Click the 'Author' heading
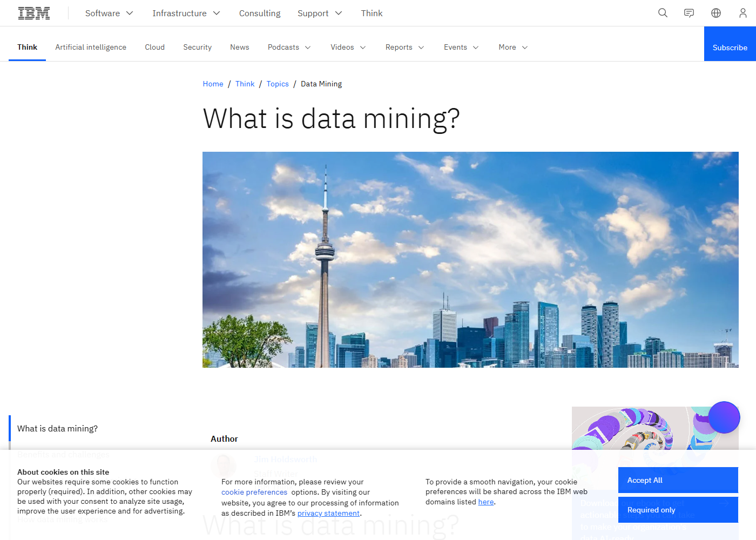This screenshot has width=756, height=540. [x=224, y=439]
